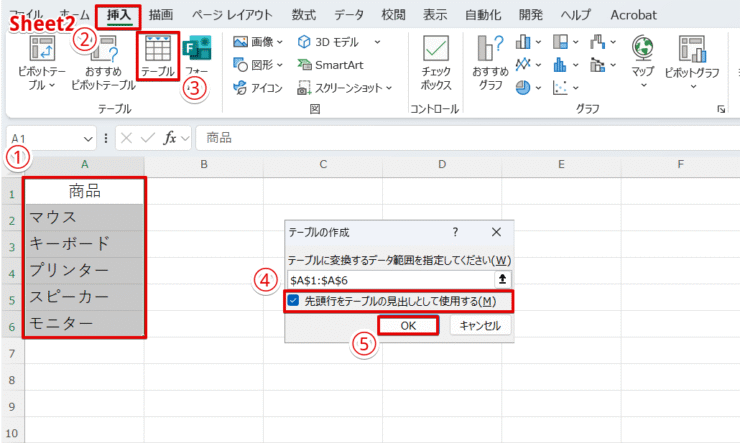
Task: Click the テーブル (Table) button
Action: click(158, 56)
